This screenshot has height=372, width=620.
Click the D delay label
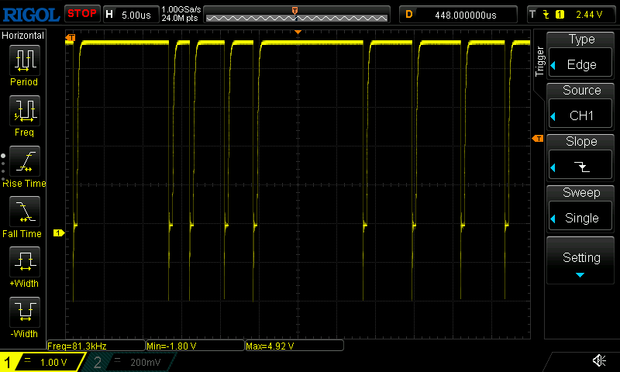[409, 15]
